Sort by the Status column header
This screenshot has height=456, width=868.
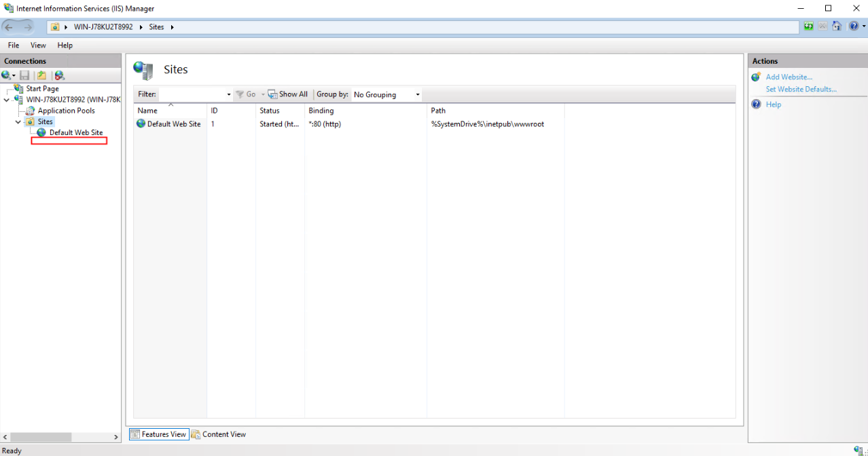280,111
